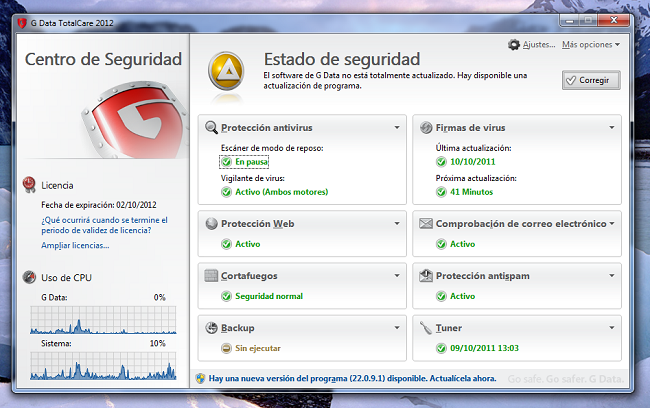This screenshot has height=408, width=650.
Task: Click the Firmas de virus globe icon
Action: (x=426, y=127)
